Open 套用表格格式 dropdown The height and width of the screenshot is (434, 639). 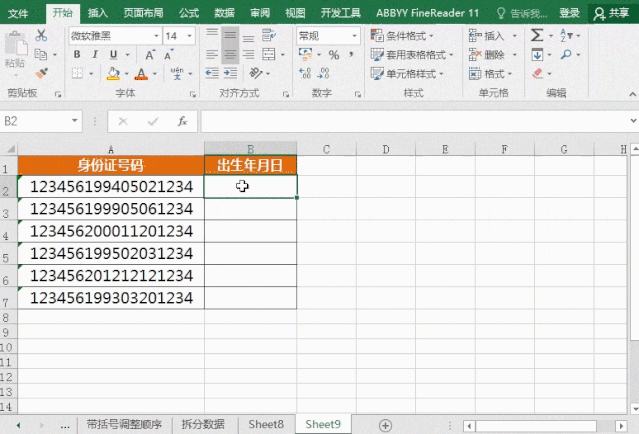(x=412, y=55)
